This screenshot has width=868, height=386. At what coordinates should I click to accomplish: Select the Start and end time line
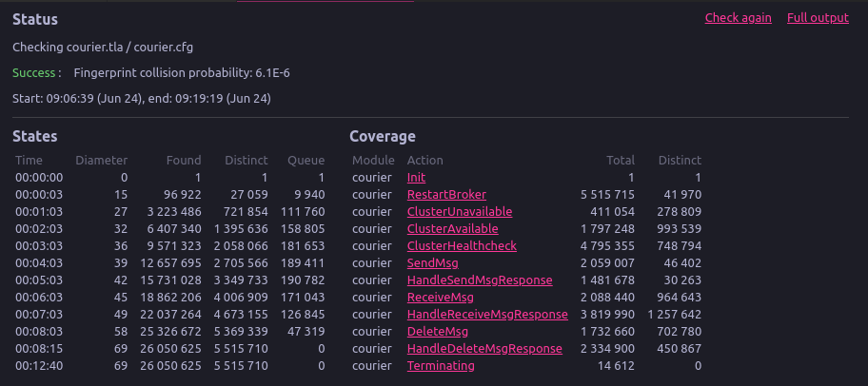[142, 99]
